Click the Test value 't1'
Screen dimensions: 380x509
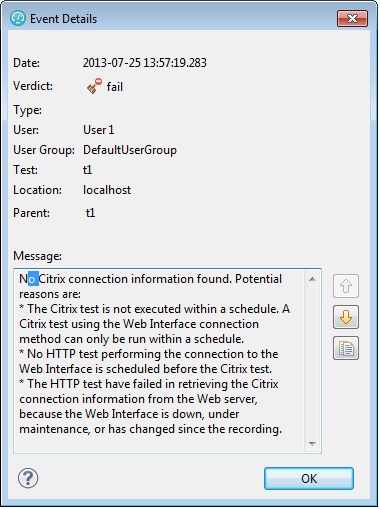click(87, 170)
